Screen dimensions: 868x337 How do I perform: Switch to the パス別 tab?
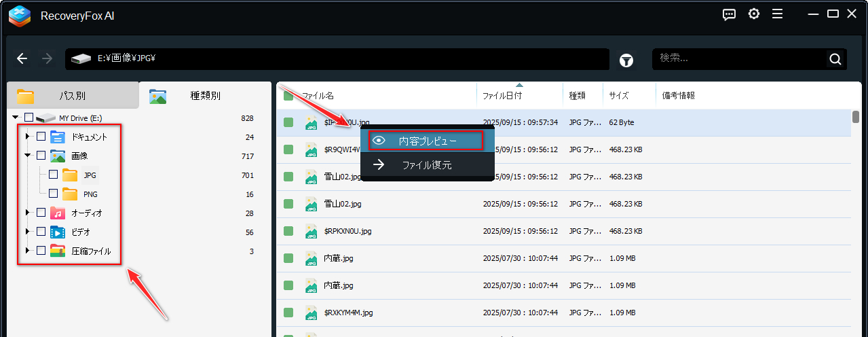pos(72,96)
